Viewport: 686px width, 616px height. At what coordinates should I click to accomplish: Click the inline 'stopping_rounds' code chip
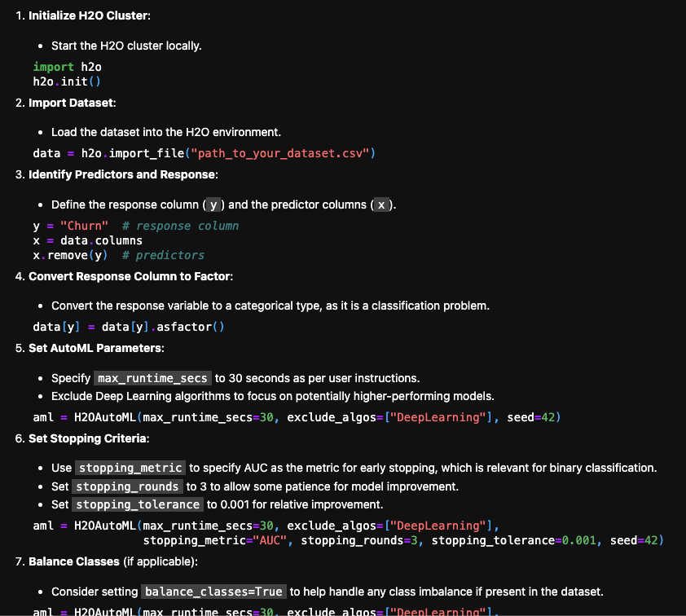[127, 486]
